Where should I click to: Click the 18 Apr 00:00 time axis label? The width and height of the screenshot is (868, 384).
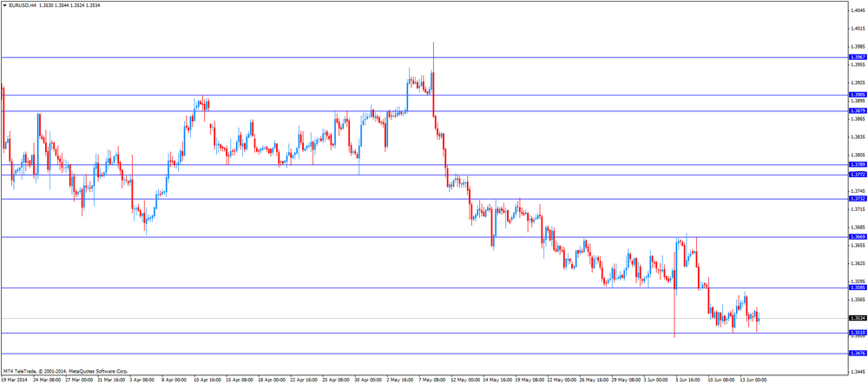tap(272, 381)
